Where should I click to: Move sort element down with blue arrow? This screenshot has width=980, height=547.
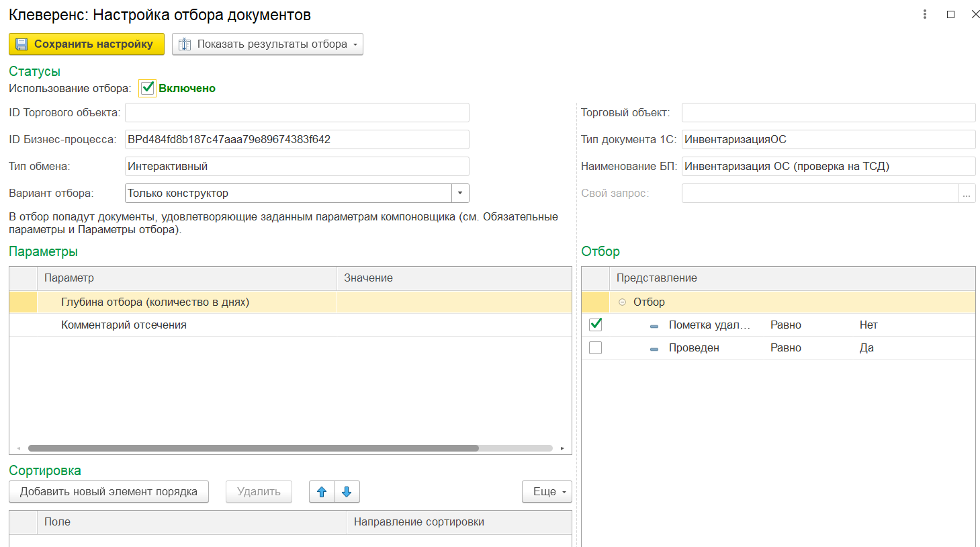tap(347, 492)
